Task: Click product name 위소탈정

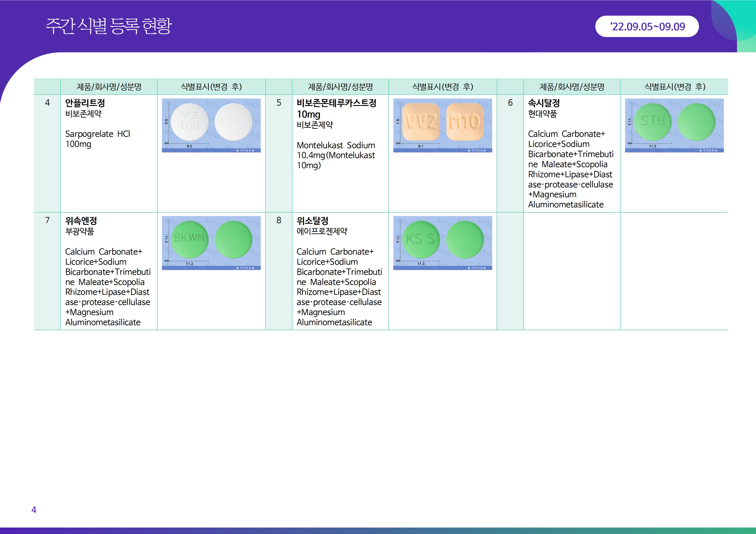Action: pos(312,220)
